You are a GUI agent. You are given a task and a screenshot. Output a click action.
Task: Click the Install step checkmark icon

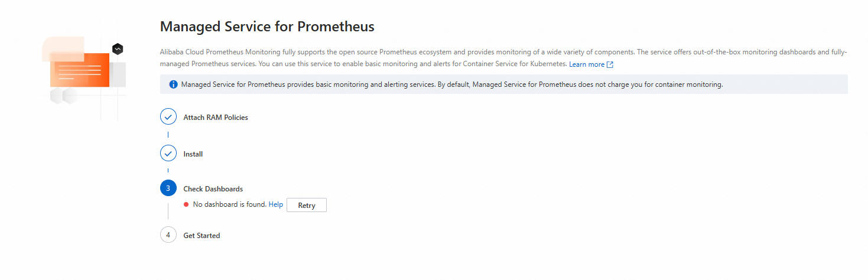point(168,154)
